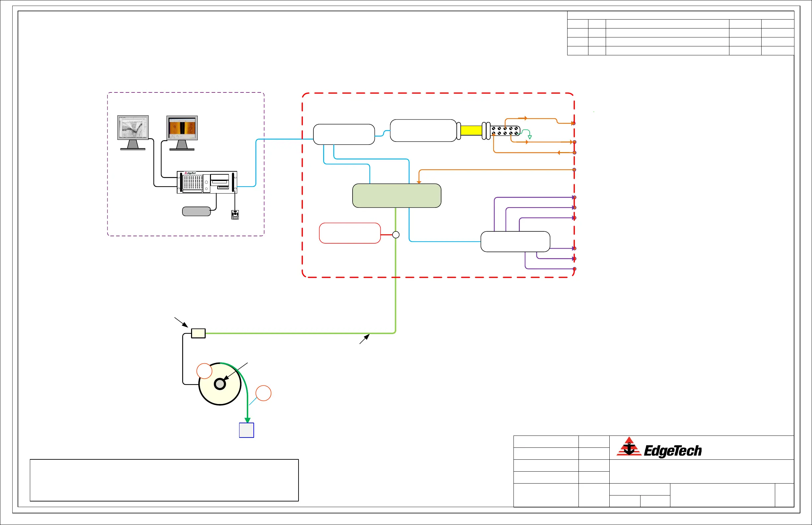Click the rack-mount EdgeTech computer unit
The width and height of the screenshot is (812, 525).
(x=207, y=182)
